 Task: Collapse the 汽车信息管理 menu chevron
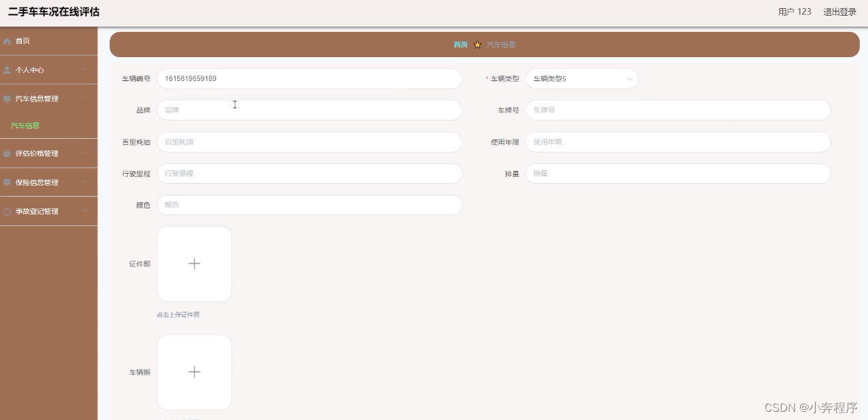[x=85, y=98]
